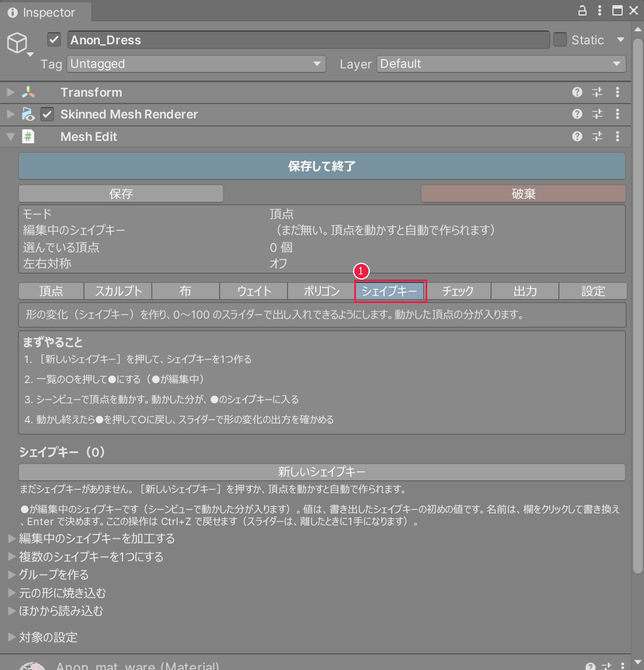Expand 編集中のシェイプキーを加工する section

[12, 538]
